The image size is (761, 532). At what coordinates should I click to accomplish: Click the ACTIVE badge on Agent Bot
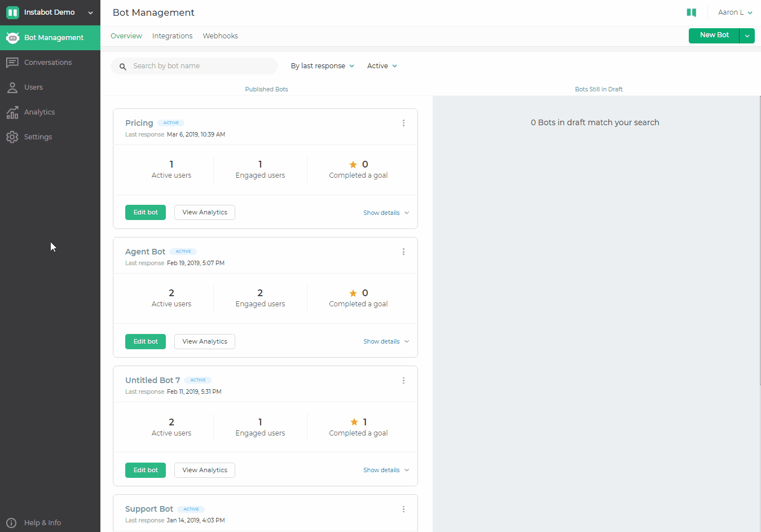pyautogui.click(x=183, y=252)
